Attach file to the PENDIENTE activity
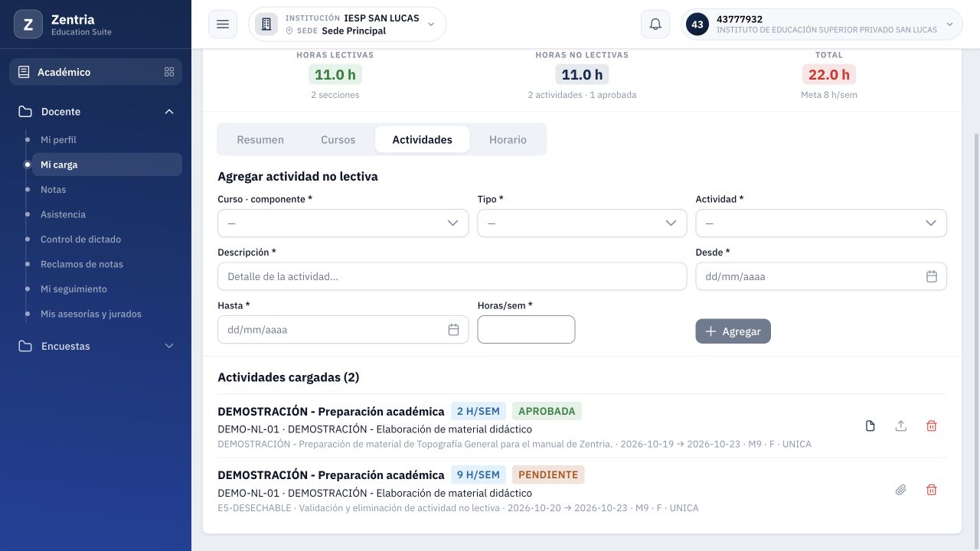This screenshot has width=980, height=551. point(900,490)
